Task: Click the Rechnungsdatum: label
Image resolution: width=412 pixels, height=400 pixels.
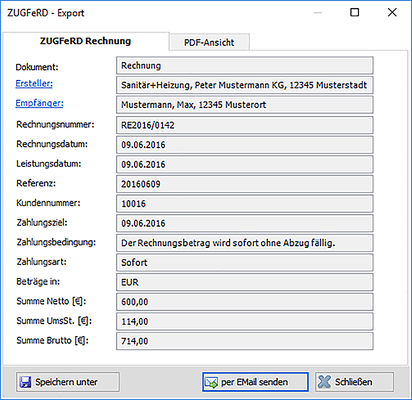Action: pyautogui.click(x=52, y=144)
